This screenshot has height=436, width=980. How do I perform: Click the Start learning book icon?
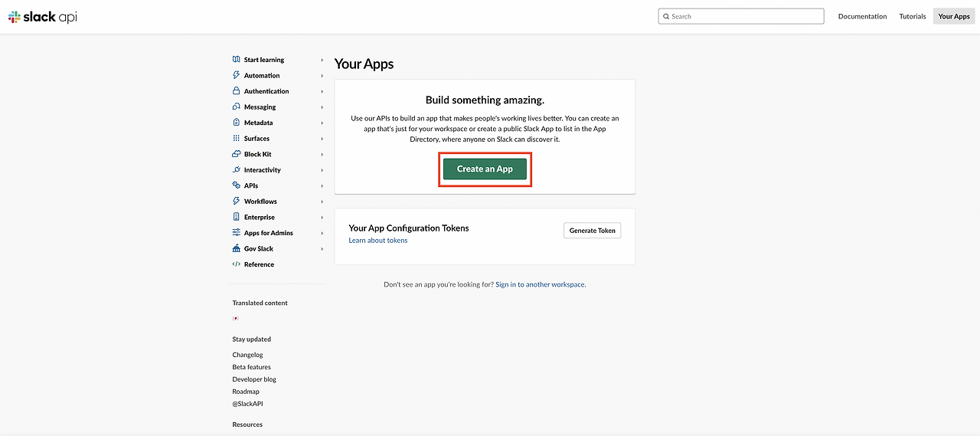point(237,60)
